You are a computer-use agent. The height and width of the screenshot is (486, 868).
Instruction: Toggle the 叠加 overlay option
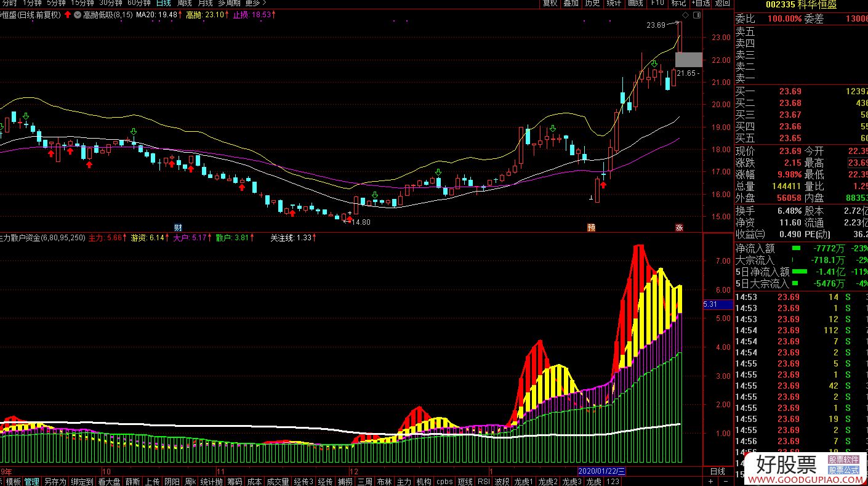coord(571,3)
